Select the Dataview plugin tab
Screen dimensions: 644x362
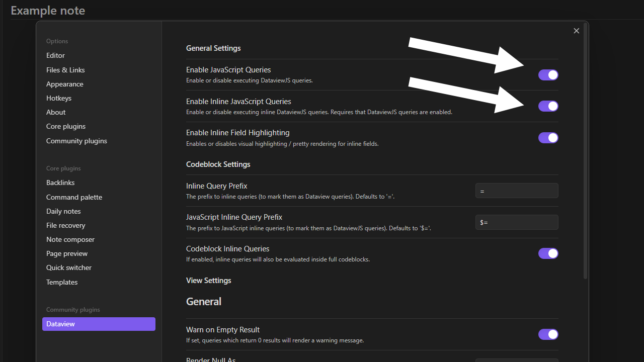coord(99,324)
